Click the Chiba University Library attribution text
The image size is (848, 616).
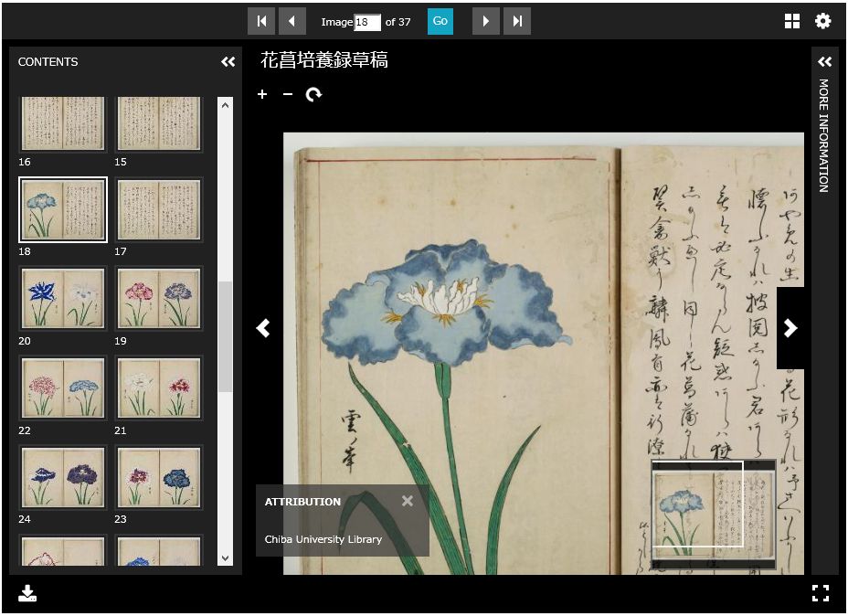(x=323, y=539)
